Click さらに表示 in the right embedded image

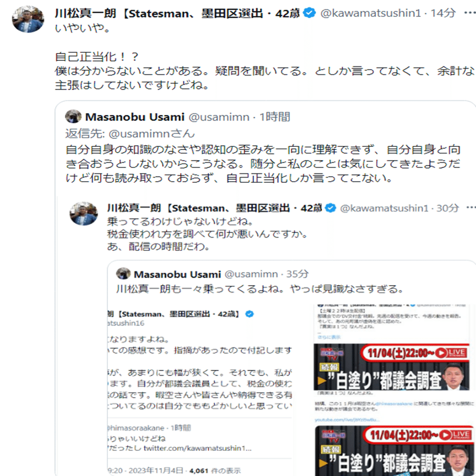coord(329,337)
